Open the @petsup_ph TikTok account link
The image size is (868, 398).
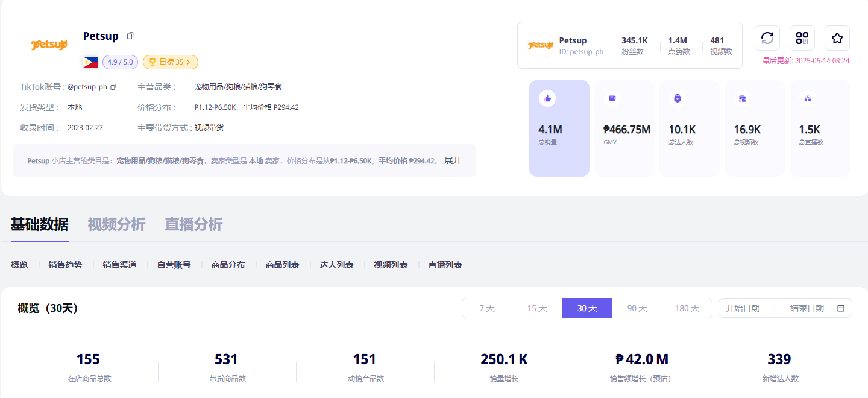tap(87, 87)
